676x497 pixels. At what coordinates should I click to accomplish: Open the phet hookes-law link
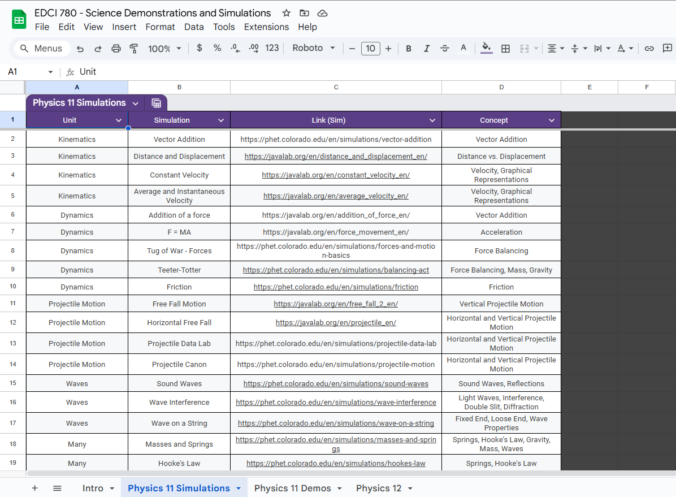tap(336, 463)
